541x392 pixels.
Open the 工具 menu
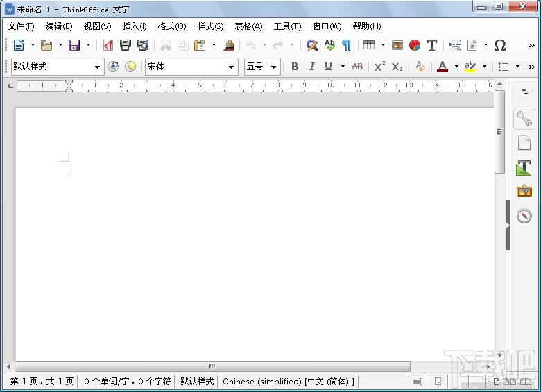coord(287,26)
